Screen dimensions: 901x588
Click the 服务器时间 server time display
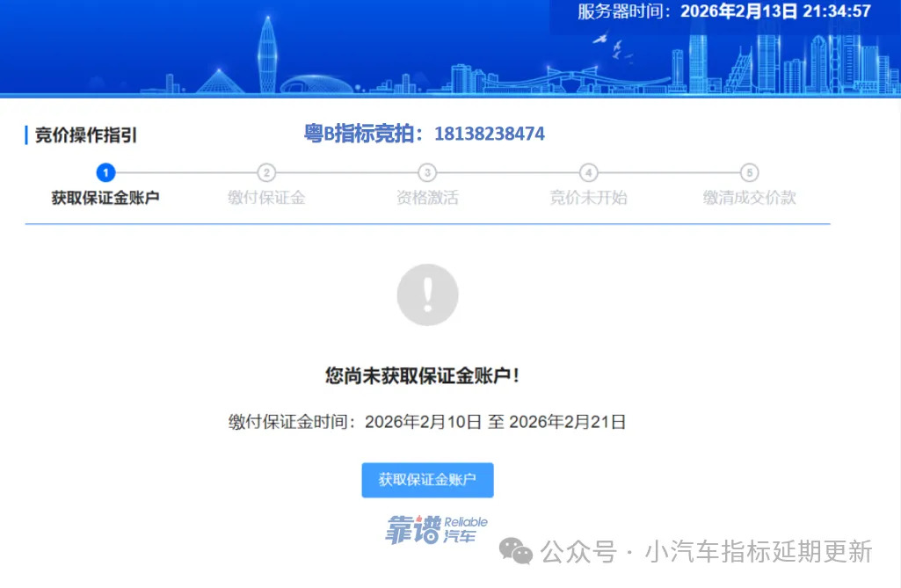pos(723,12)
